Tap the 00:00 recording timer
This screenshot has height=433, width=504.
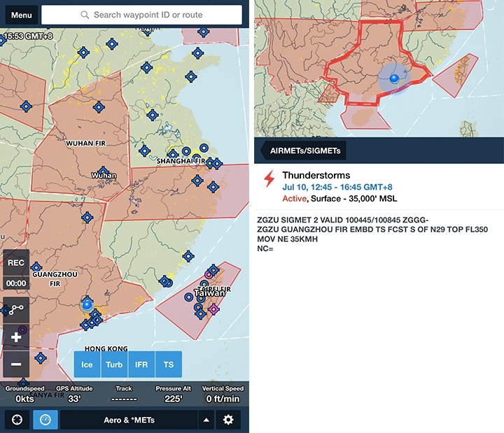pyautogui.click(x=16, y=283)
